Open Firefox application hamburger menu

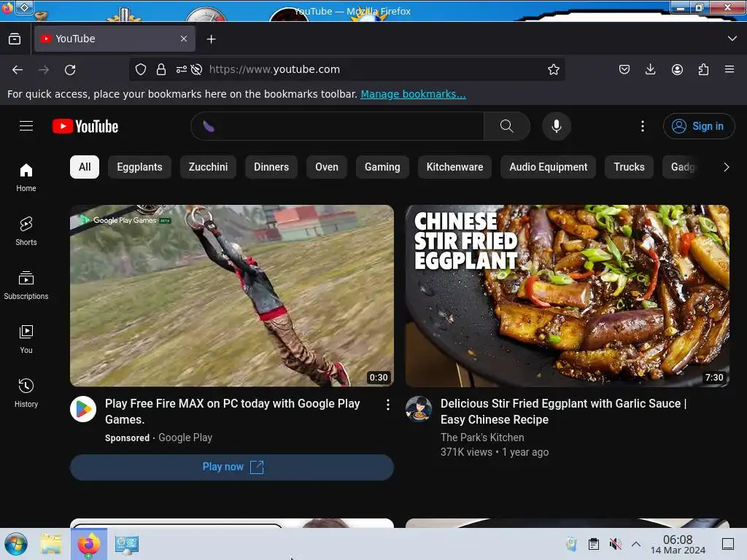coord(729,69)
